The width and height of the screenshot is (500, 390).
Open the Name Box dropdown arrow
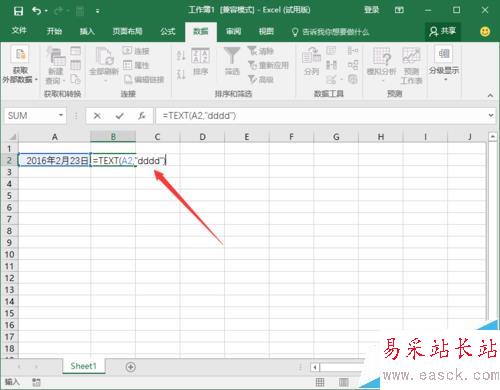pyautogui.click(x=61, y=115)
